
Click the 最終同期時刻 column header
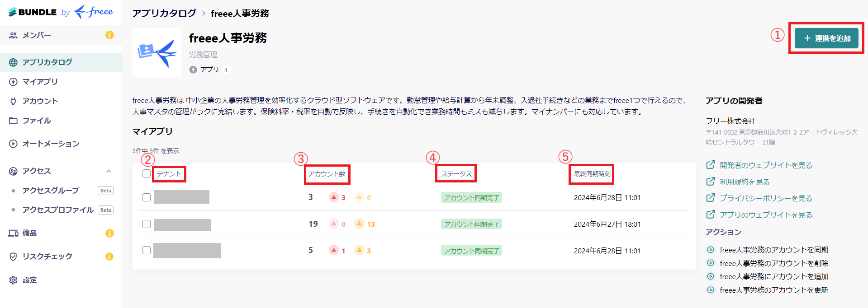point(592,174)
